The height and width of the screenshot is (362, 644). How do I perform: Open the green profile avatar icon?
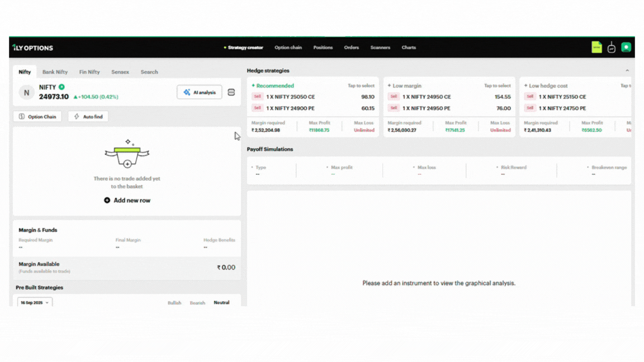[x=626, y=47]
